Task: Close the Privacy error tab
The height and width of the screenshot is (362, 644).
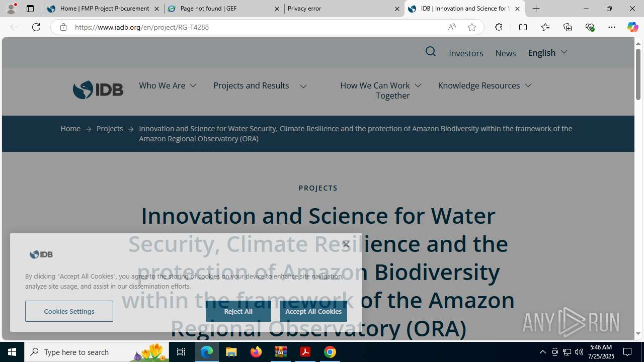Action: pyautogui.click(x=397, y=9)
